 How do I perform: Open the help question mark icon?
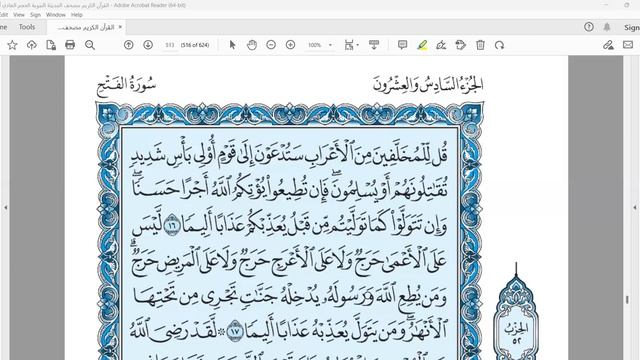click(589, 27)
